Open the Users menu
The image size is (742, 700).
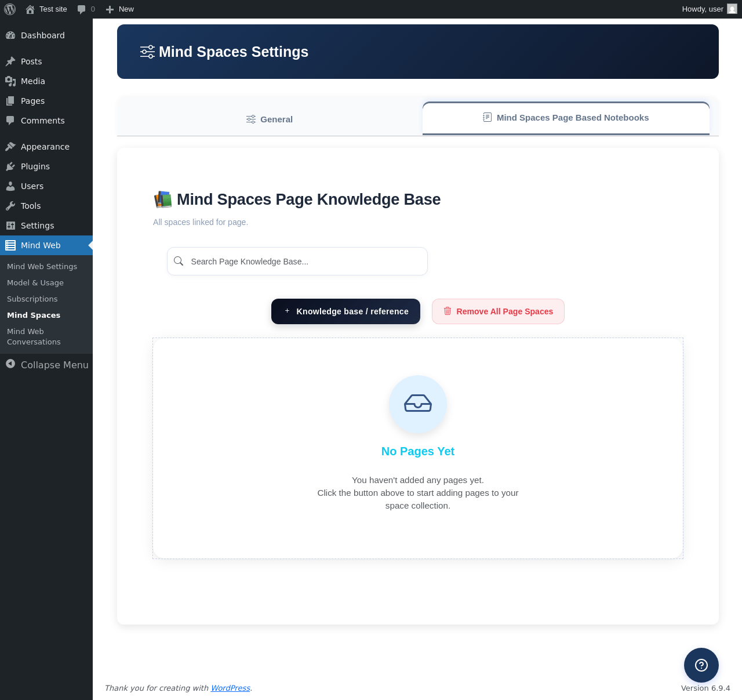pyautogui.click(x=46, y=186)
